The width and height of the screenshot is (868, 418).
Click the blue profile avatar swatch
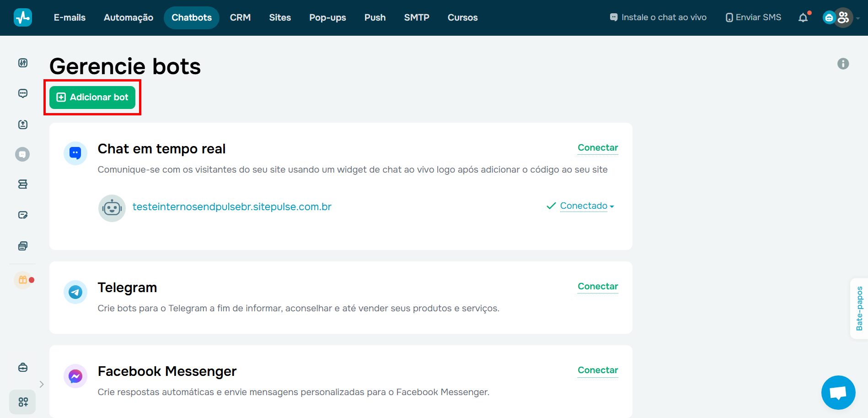(x=829, y=17)
